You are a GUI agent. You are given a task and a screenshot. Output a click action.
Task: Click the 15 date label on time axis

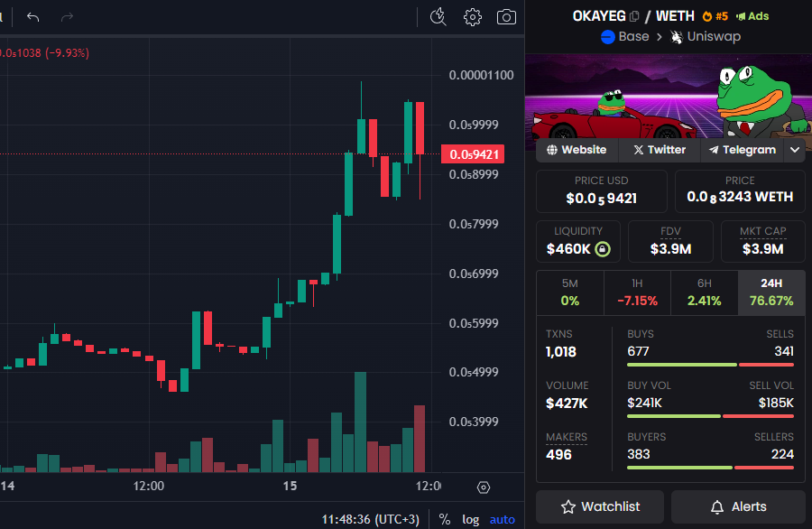pyautogui.click(x=290, y=486)
